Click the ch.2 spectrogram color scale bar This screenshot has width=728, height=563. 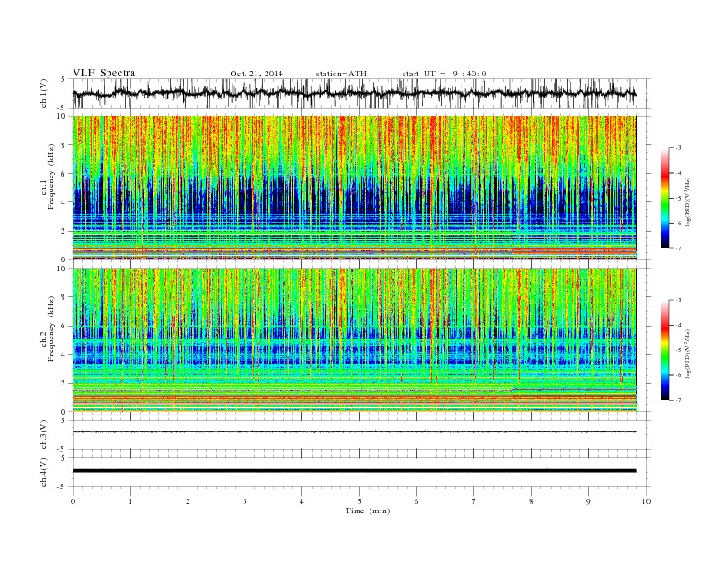click(665, 350)
